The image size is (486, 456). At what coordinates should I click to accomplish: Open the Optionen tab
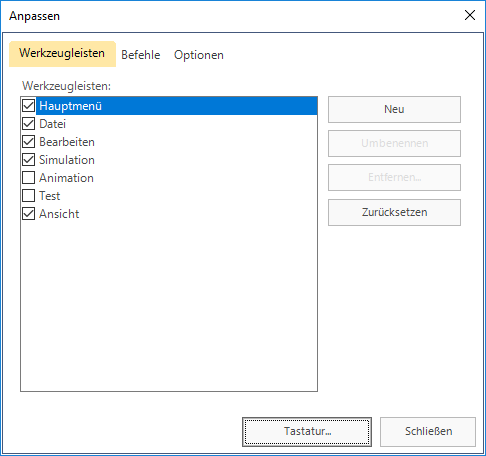pyautogui.click(x=199, y=55)
